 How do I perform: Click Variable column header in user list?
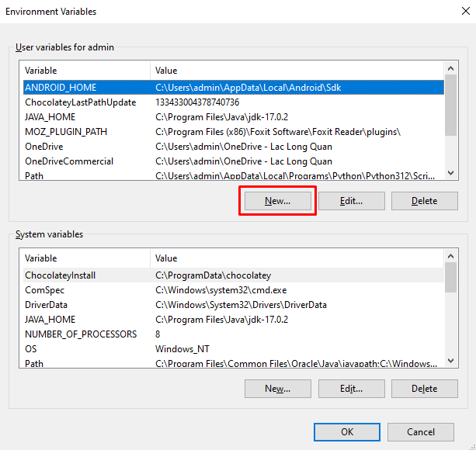point(86,71)
